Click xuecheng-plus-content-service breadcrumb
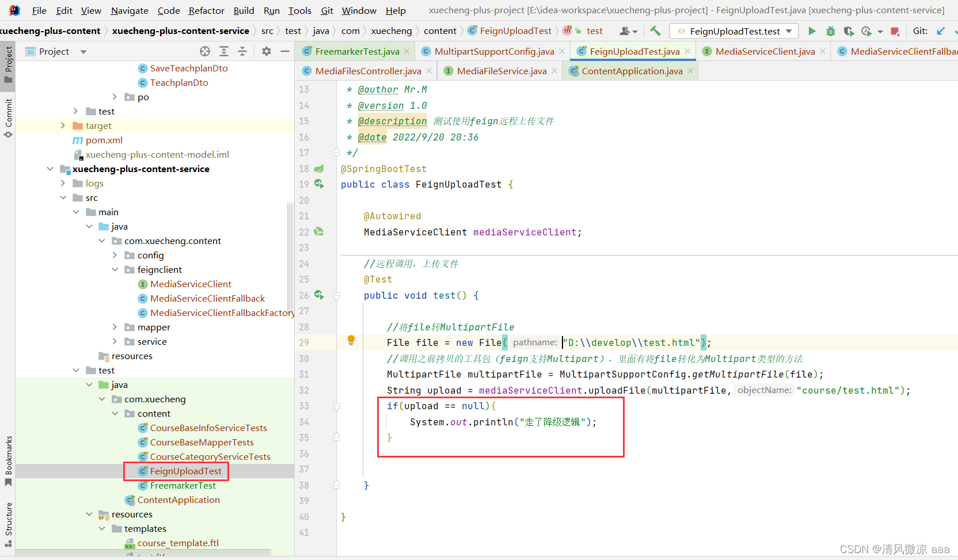 180,31
